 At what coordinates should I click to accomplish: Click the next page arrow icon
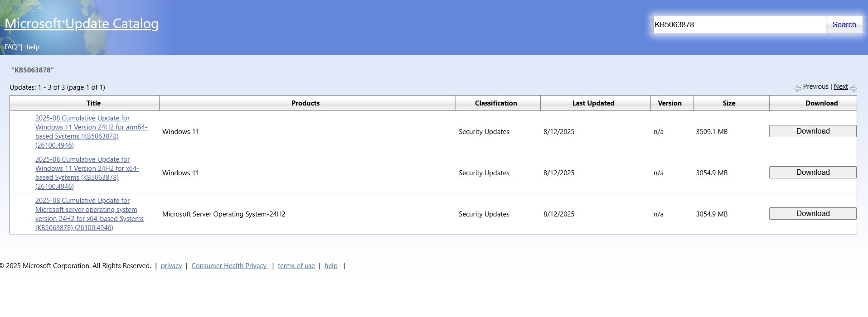(x=853, y=88)
